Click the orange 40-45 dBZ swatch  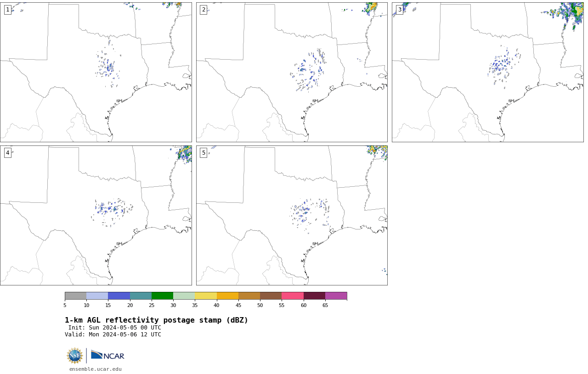(227, 296)
